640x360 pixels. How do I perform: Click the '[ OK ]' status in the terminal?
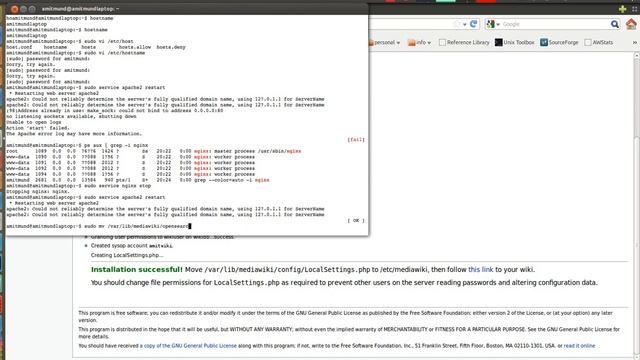356,220
